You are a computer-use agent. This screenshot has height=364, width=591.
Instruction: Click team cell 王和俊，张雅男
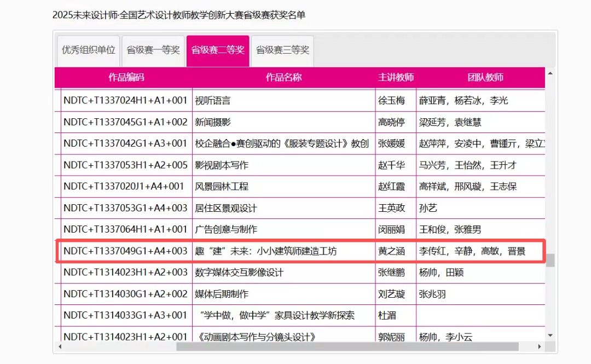[x=450, y=229]
